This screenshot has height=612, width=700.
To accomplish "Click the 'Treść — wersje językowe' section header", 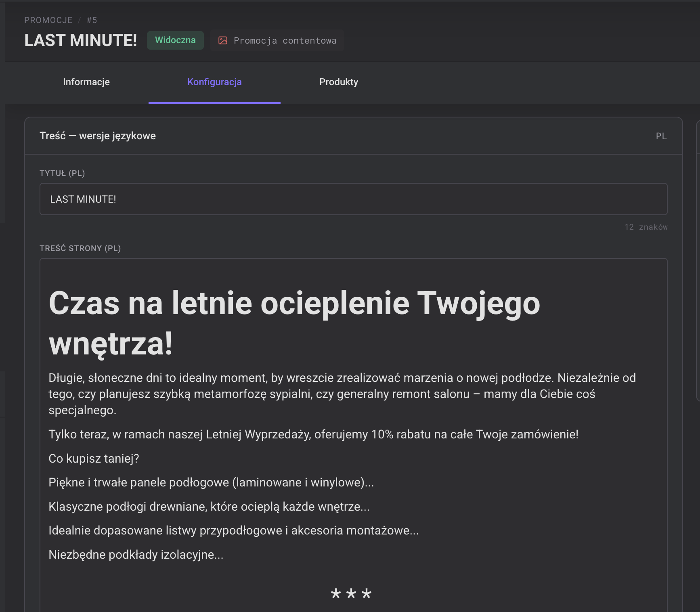I will pyautogui.click(x=98, y=136).
